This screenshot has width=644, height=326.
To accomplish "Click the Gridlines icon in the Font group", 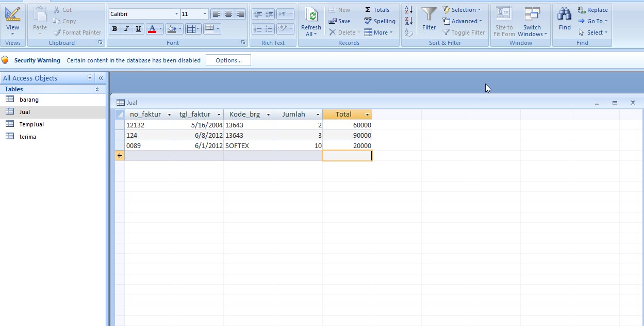I will [x=192, y=28].
